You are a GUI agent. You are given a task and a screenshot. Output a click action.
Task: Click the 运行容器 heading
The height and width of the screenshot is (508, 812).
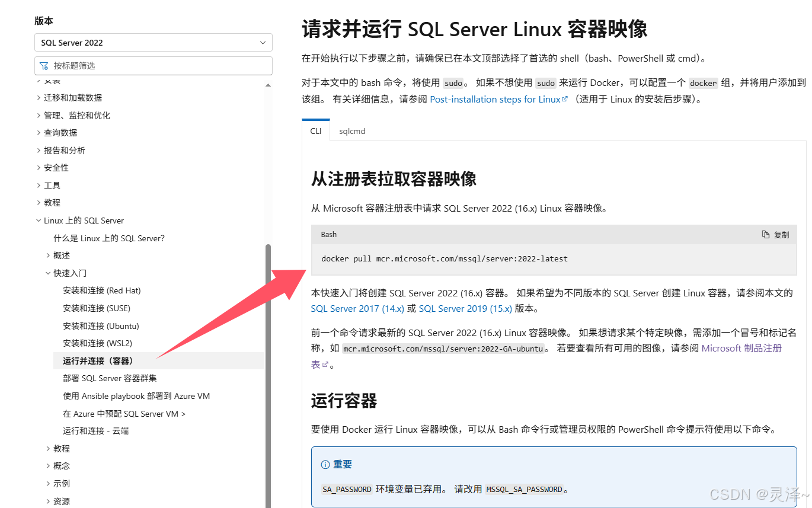(344, 401)
